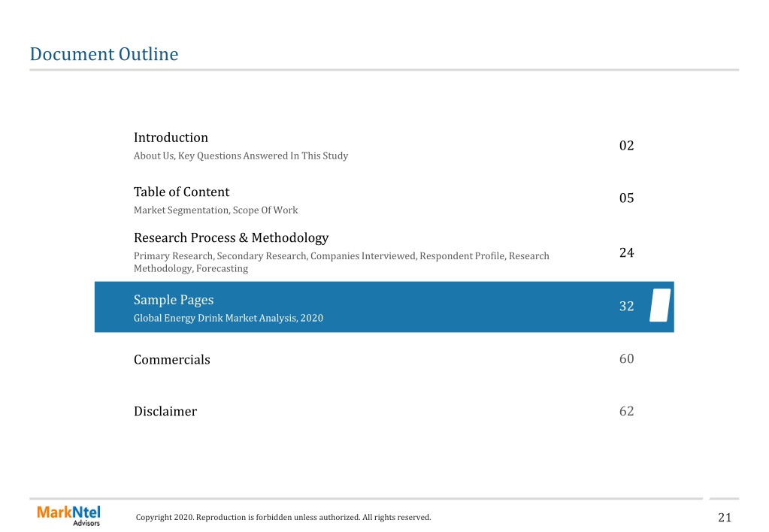Open the Introduction section heading

click(171, 138)
